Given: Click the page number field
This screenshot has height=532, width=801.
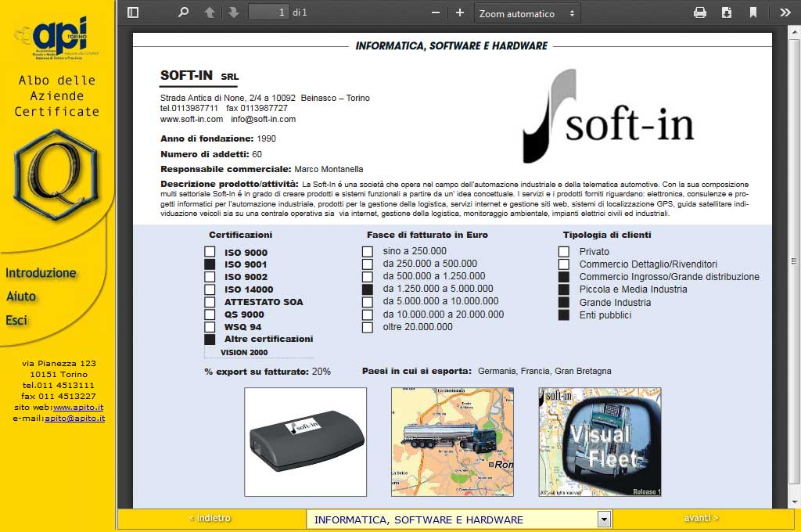Looking at the screenshot, I should (269, 13).
